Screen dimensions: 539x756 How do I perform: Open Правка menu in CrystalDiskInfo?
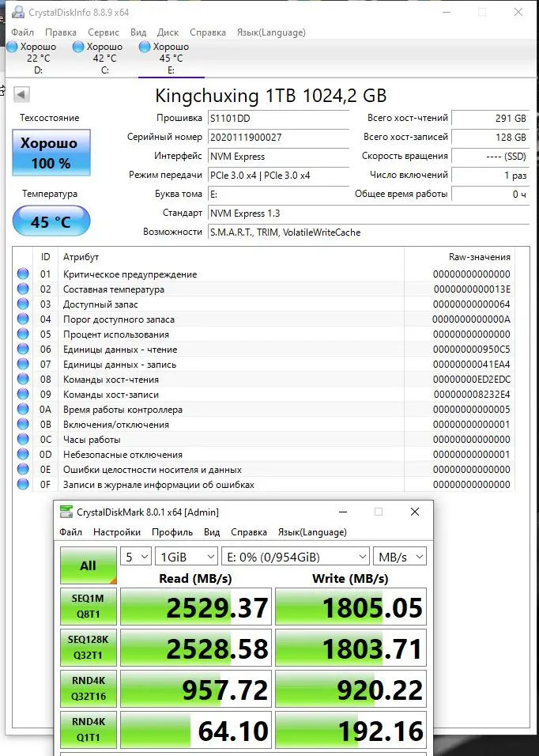coord(61,32)
